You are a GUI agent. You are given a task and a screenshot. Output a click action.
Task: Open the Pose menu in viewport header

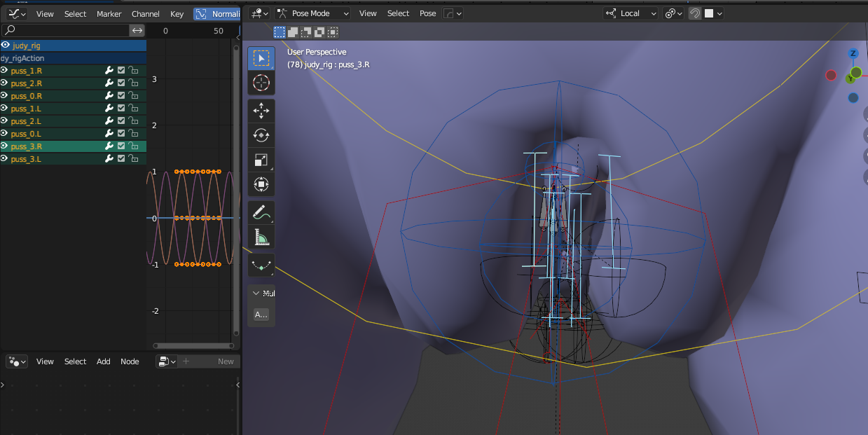point(427,13)
